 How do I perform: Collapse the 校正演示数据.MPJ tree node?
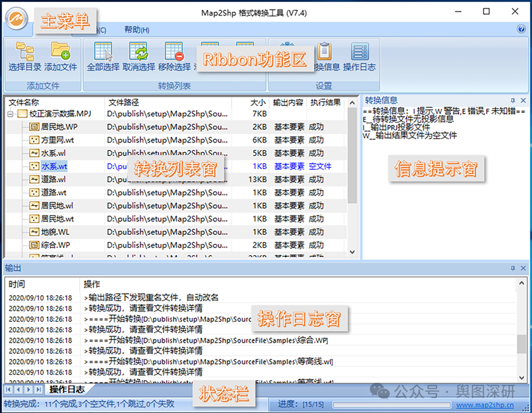pyautogui.click(x=10, y=114)
